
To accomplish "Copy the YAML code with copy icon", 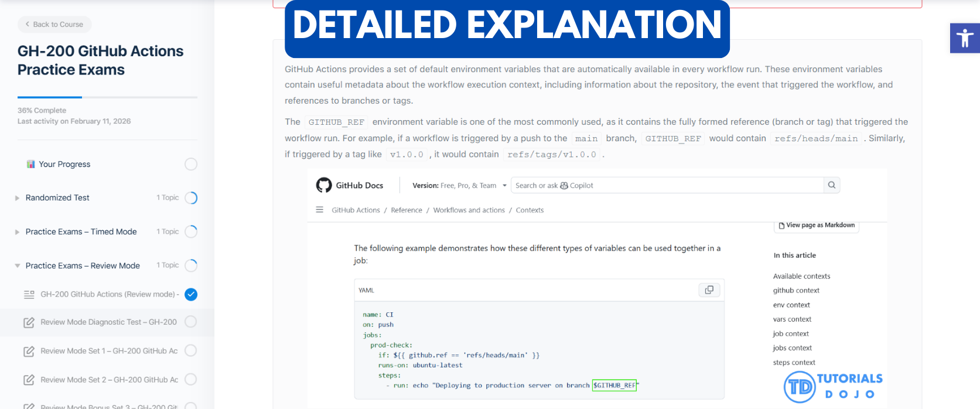I will click(x=709, y=290).
